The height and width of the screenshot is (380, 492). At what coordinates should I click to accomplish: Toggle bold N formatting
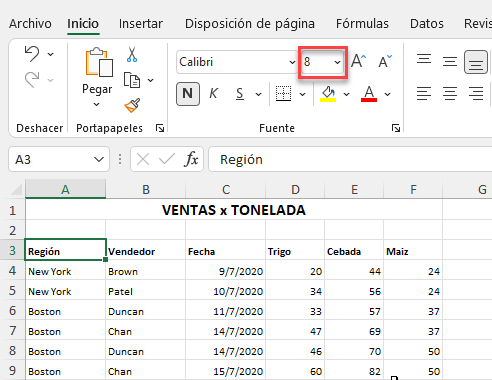pyautogui.click(x=188, y=94)
